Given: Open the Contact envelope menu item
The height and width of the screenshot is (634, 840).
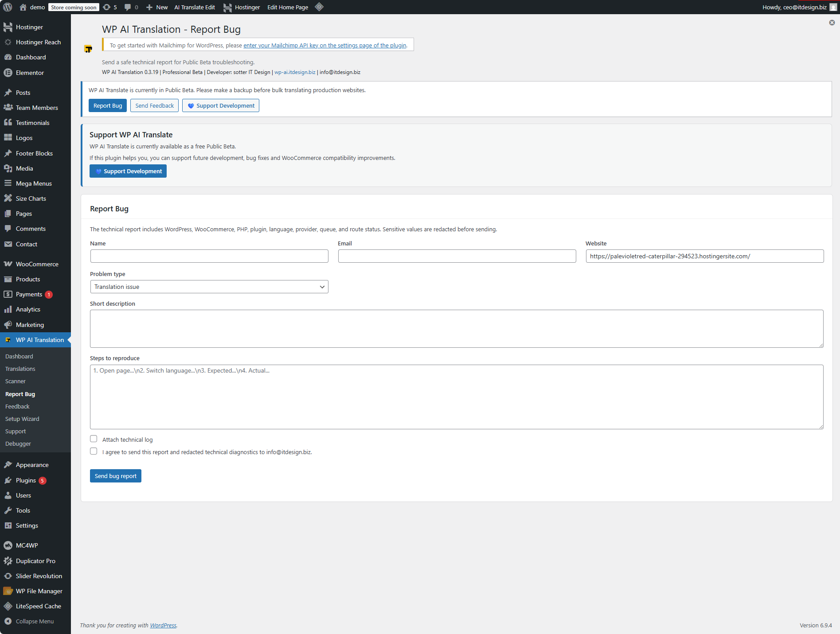Looking at the screenshot, I should point(35,244).
